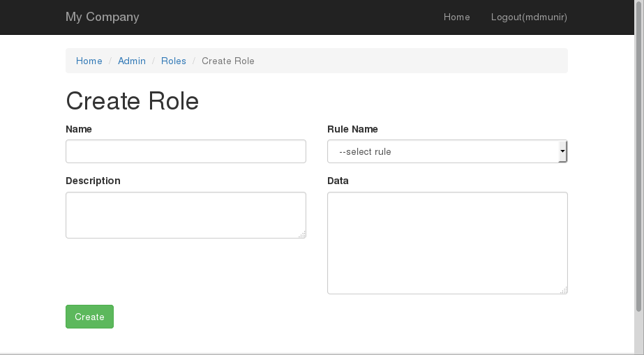
Task: Click the Create Role breadcrumb item
Action: 227,61
